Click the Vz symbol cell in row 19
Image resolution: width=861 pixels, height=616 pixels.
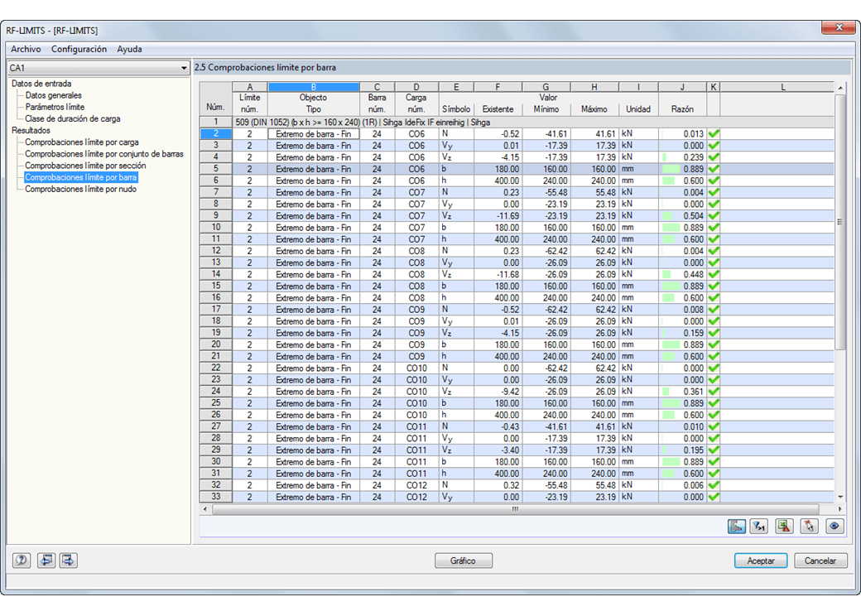tap(456, 334)
